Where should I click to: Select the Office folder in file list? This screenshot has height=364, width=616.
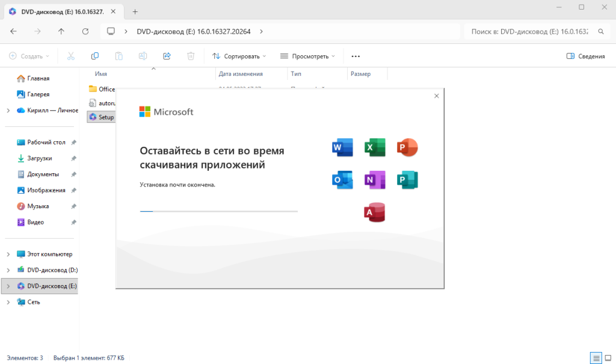tap(101, 89)
